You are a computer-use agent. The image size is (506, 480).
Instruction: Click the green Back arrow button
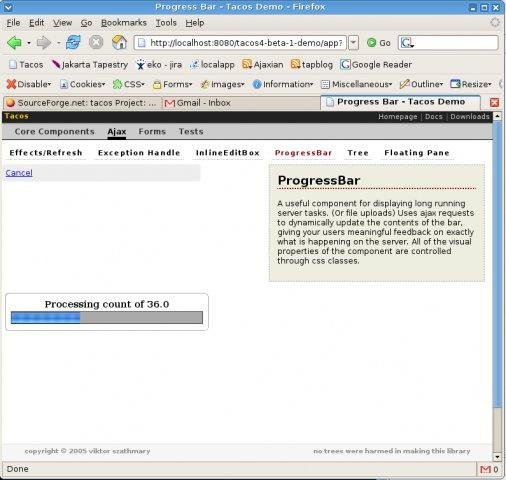pos(14,43)
